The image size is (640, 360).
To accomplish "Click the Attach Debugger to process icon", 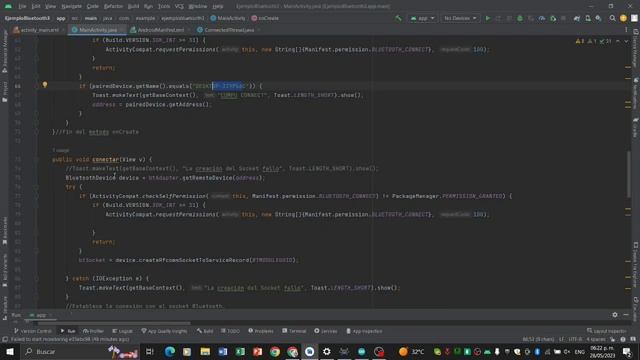I will click(553, 18).
